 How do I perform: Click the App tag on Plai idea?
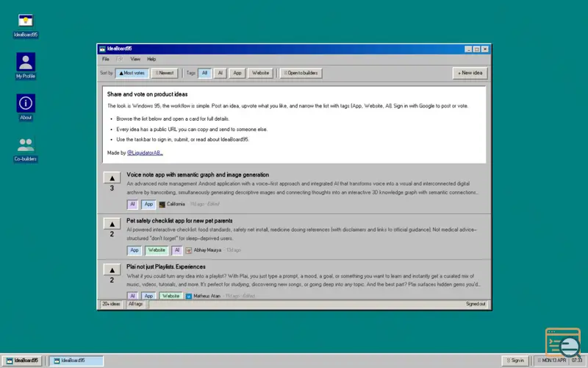tap(148, 296)
